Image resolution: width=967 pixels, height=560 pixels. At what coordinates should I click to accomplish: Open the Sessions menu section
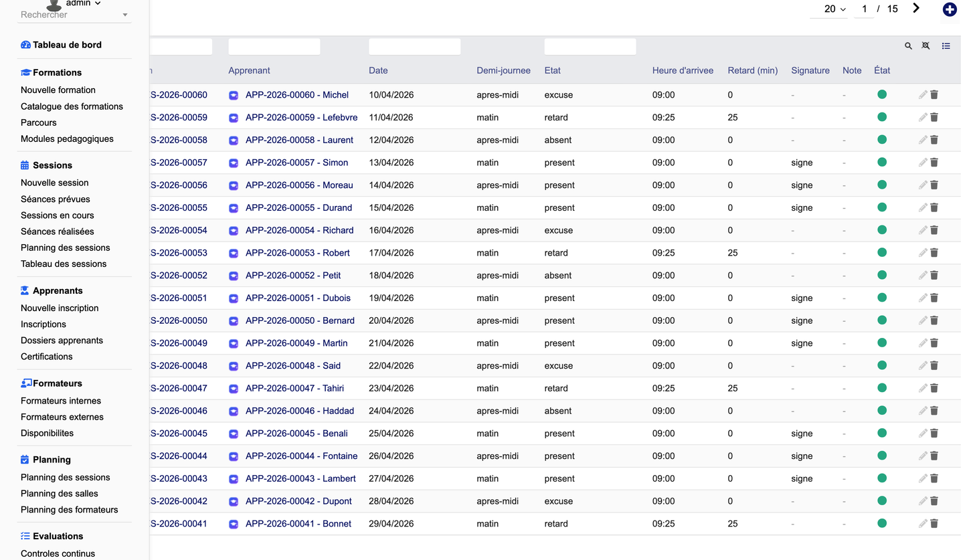pos(52,165)
